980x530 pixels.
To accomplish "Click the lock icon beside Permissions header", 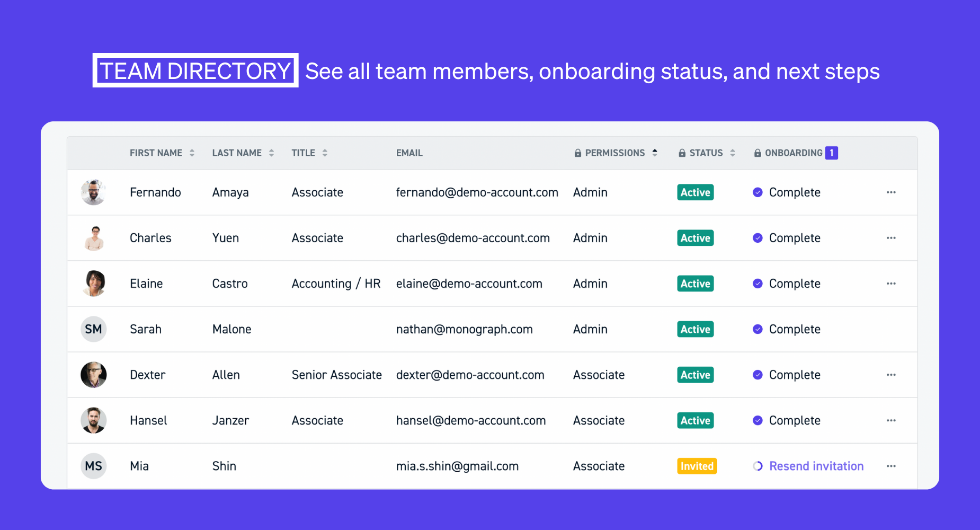I will (x=578, y=153).
